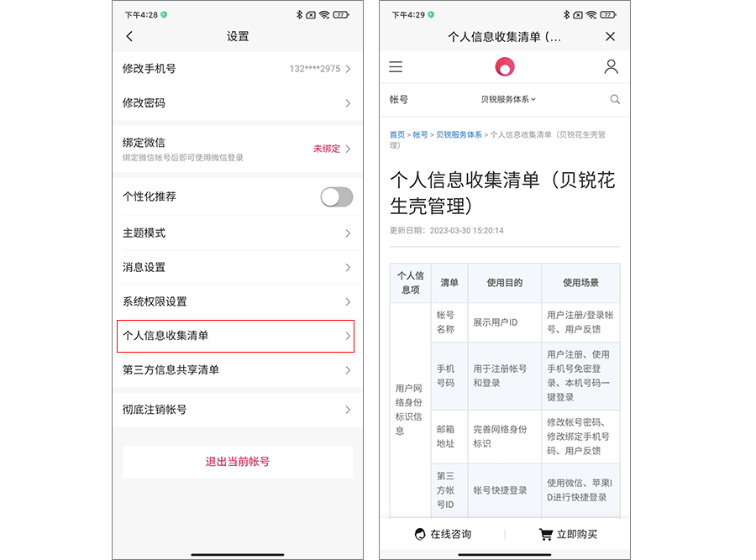Viewport: 756px width, 560px height.
Task: Open 个人信息收集清单 menu item
Action: pos(236,336)
